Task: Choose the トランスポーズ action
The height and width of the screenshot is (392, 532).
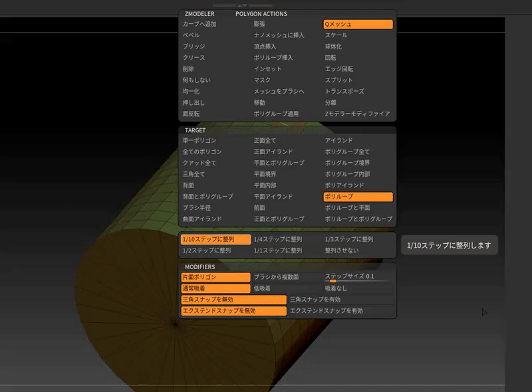Action: coord(344,91)
